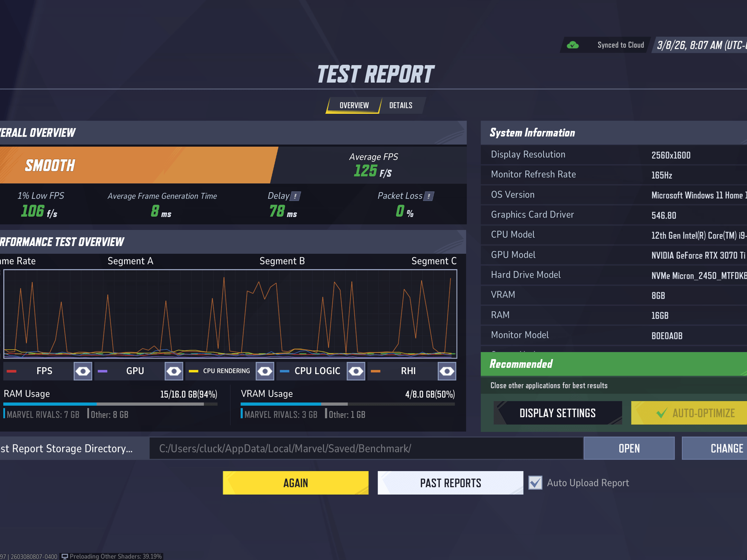Hide the CPU Logic line eye icon
The image size is (747, 560).
point(356,371)
